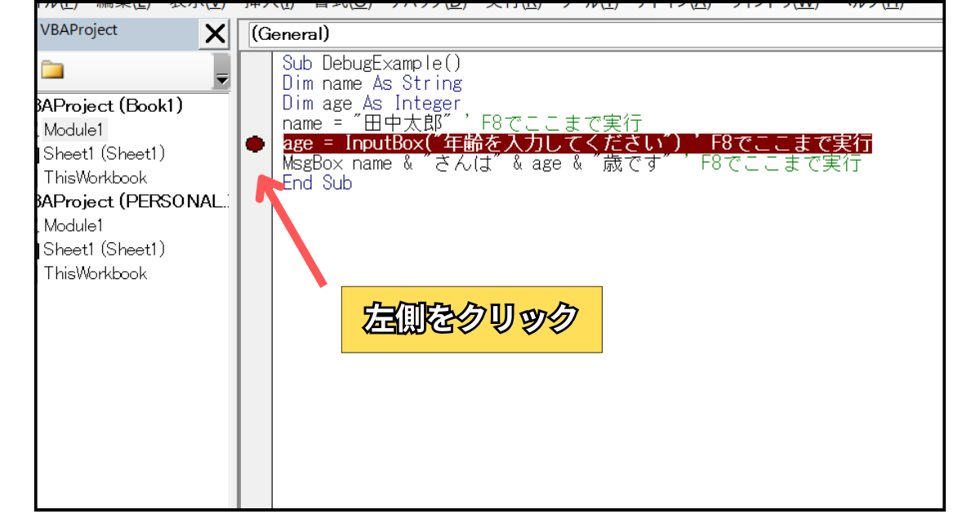The width and height of the screenshot is (980, 514).
Task: Remove the red breakpoint dot in margin
Action: pos(255,144)
